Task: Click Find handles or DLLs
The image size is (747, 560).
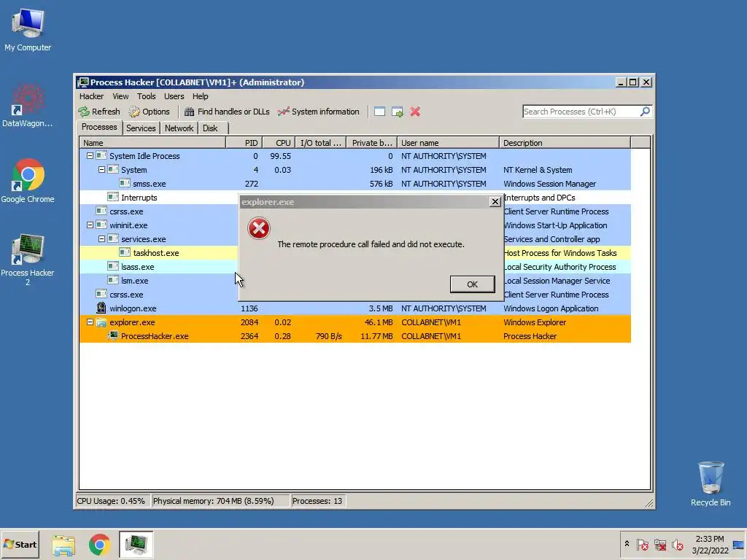Action: 227,112
